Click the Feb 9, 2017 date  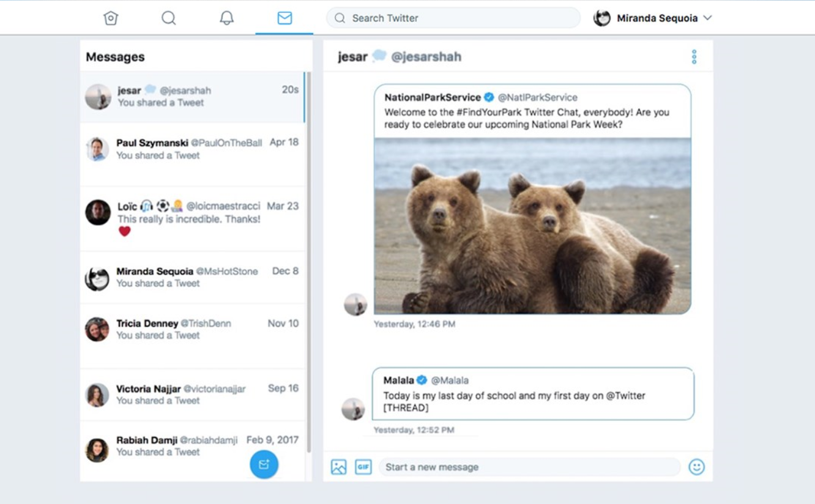coord(272,440)
